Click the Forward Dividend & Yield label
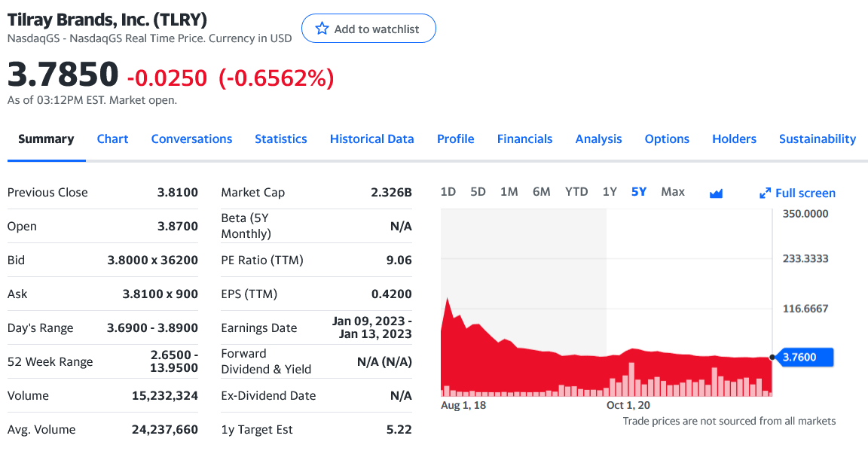868x463 pixels. 266,361
